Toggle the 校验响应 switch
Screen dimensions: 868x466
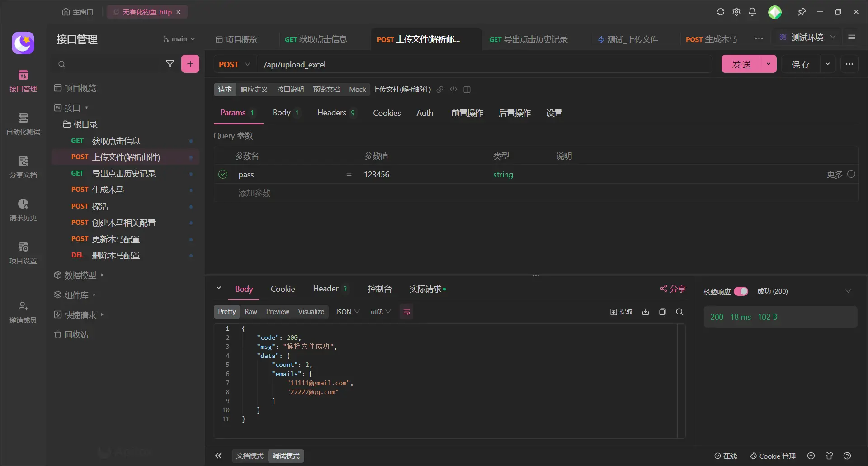coord(741,291)
